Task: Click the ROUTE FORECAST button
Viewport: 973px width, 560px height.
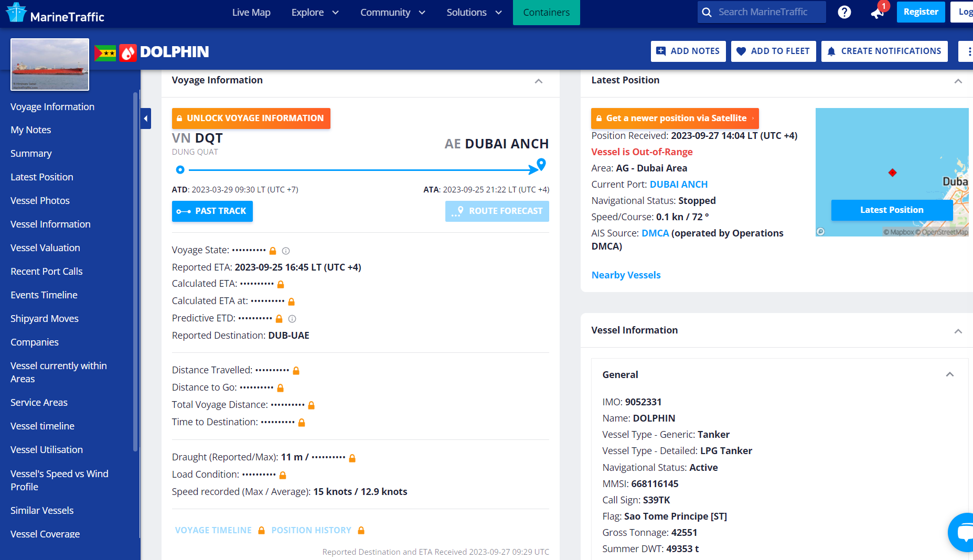Action: point(497,211)
